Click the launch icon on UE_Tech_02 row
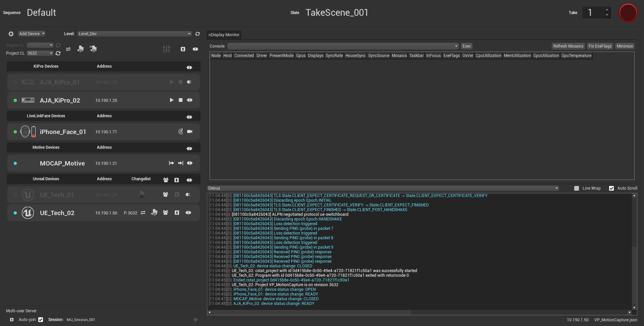 (x=177, y=213)
